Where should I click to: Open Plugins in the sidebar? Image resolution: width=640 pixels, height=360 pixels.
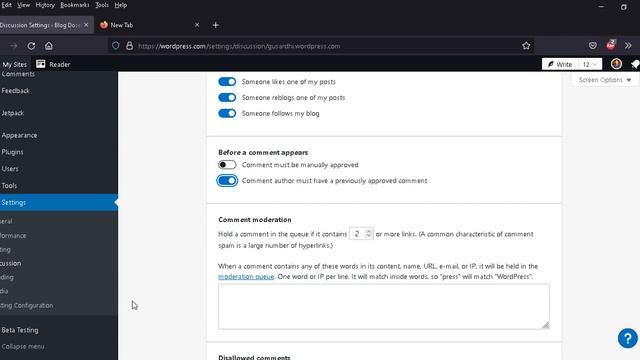click(12, 152)
